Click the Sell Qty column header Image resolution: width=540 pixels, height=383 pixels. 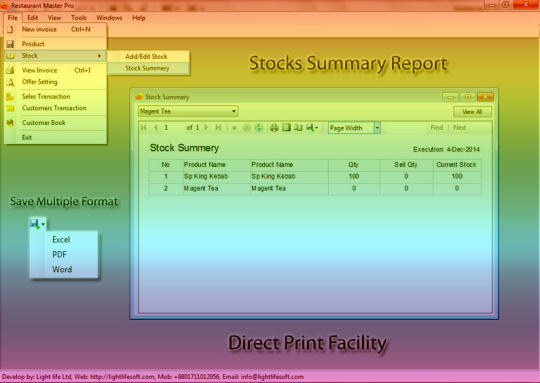click(406, 165)
